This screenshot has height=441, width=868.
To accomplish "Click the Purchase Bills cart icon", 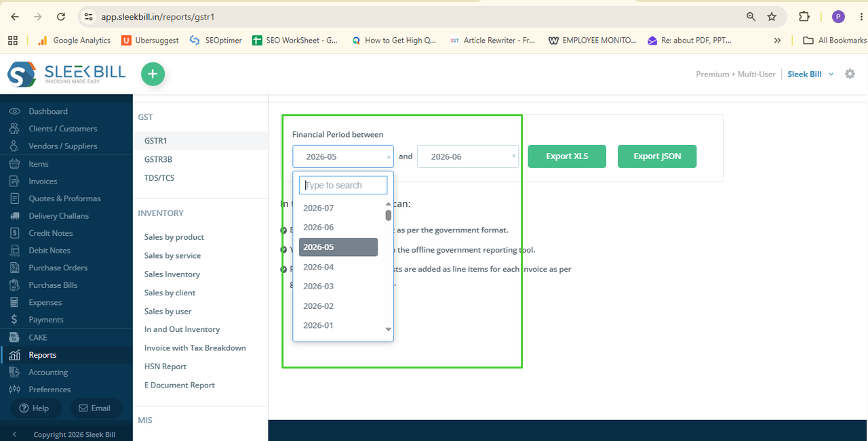I will coord(14,285).
